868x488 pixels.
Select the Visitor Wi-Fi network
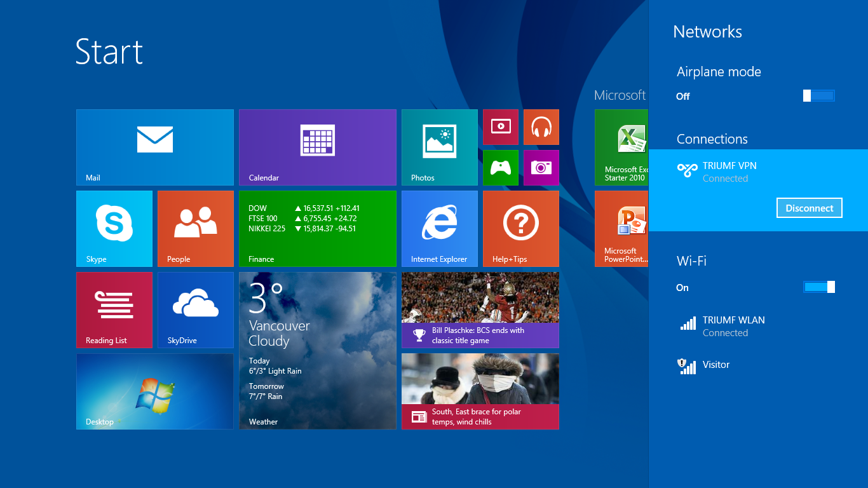(715, 365)
